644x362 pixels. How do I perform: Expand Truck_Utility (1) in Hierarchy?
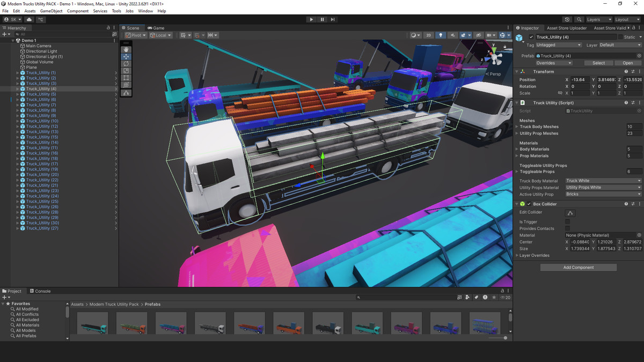tap(17, 73)
